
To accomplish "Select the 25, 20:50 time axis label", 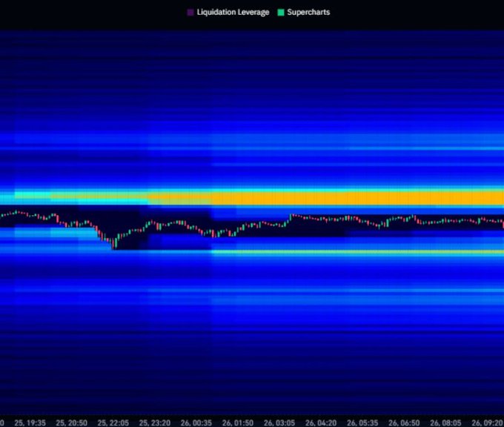I will click(x=71, y=423).
